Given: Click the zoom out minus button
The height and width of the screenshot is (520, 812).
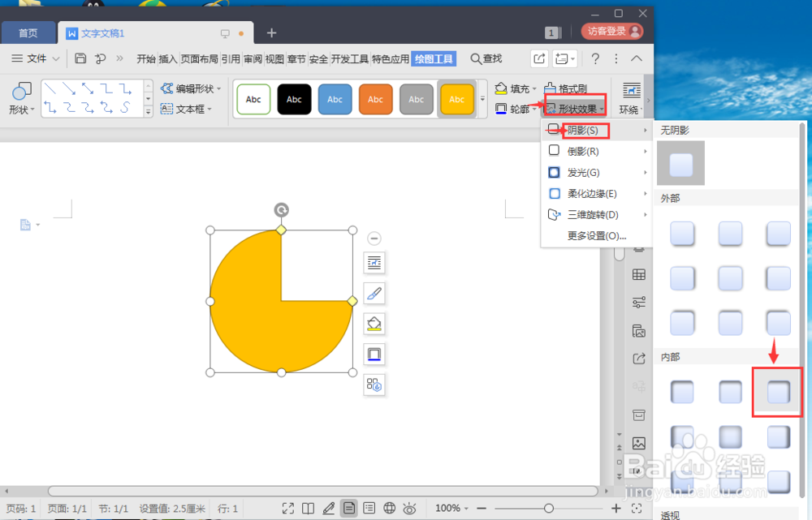Looking at the screenshot, I should (481, 509).
